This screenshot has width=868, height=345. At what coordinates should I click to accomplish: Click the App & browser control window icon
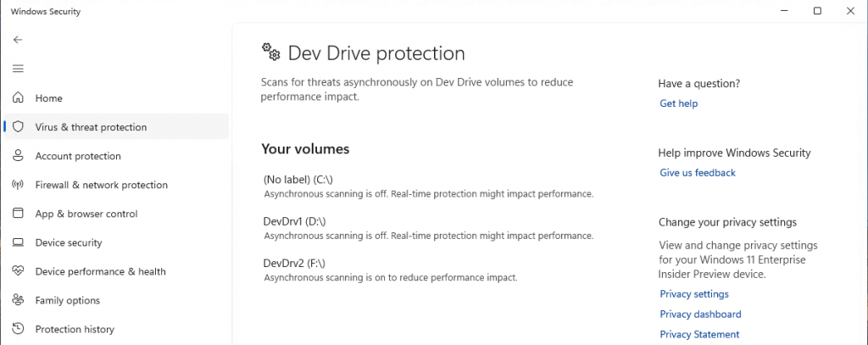coord(18,214)
